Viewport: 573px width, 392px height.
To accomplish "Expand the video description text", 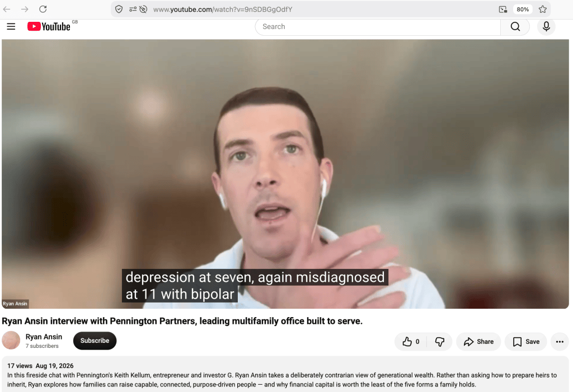I will click(285, 375).
